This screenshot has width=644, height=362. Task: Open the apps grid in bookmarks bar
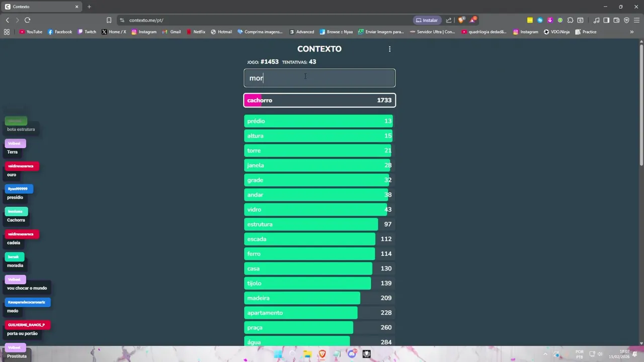pyautogui.click(x=7, y=32)
